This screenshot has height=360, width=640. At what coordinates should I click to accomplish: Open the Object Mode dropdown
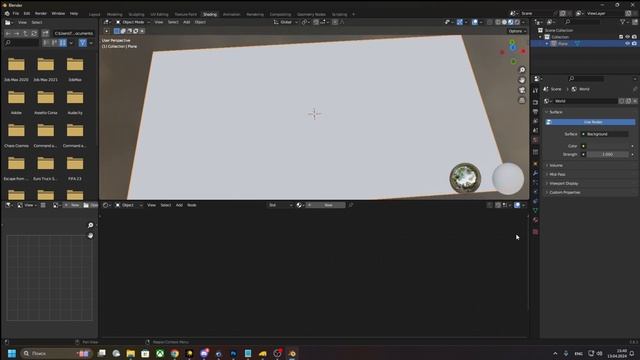(x=133, y=22)
